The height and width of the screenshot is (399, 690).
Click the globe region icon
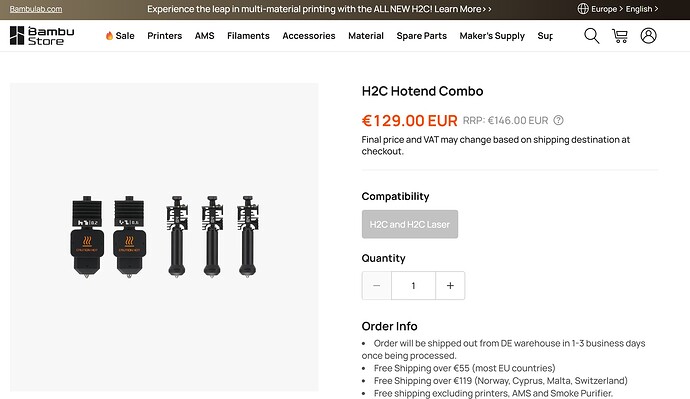point(583,9)
